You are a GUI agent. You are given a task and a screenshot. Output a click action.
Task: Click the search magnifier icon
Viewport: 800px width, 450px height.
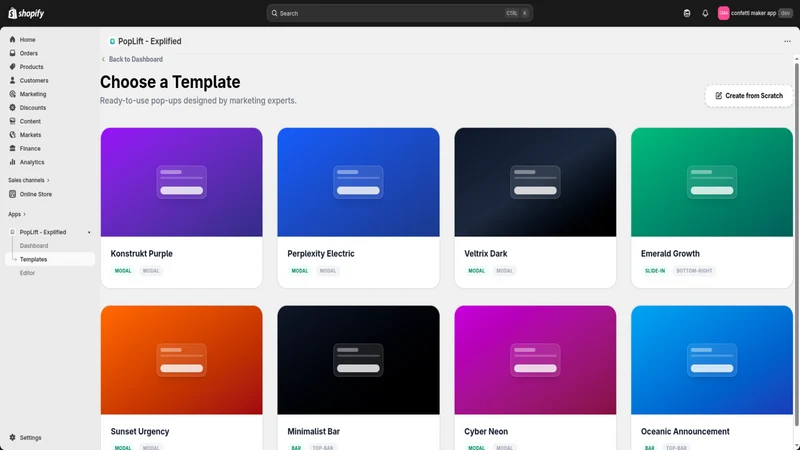[274, 13]
